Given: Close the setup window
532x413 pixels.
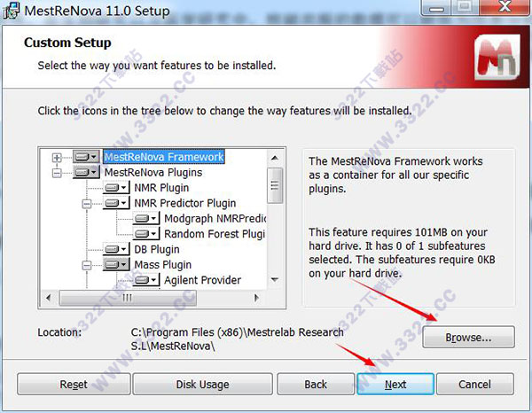Looking at the screenshot, I should (505, 7).
